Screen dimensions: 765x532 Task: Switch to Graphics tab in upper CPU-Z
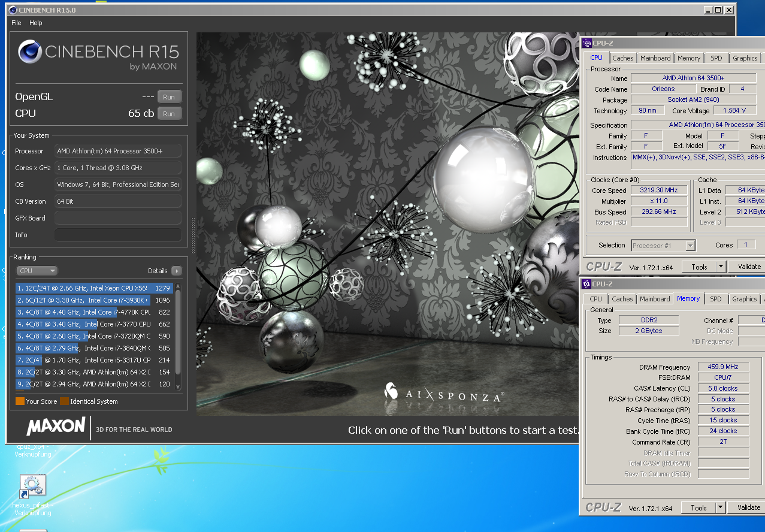[x=745, y=58]
